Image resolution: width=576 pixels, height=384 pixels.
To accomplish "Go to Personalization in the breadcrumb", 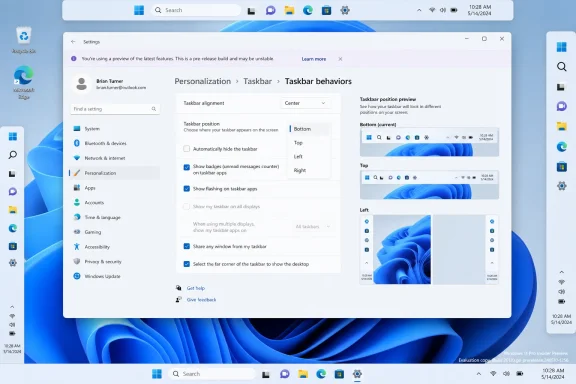I will [203, 81].
